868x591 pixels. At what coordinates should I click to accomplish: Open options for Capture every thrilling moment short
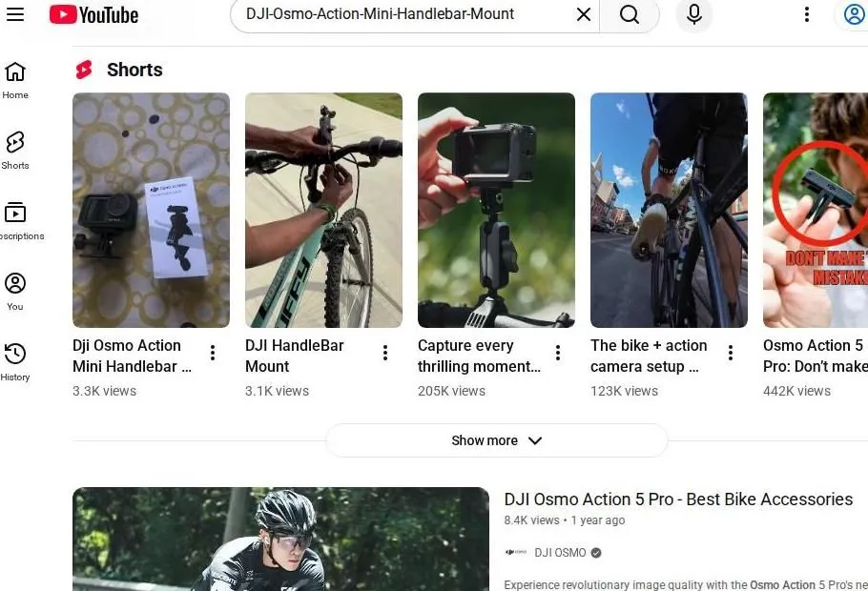(558, 353)
